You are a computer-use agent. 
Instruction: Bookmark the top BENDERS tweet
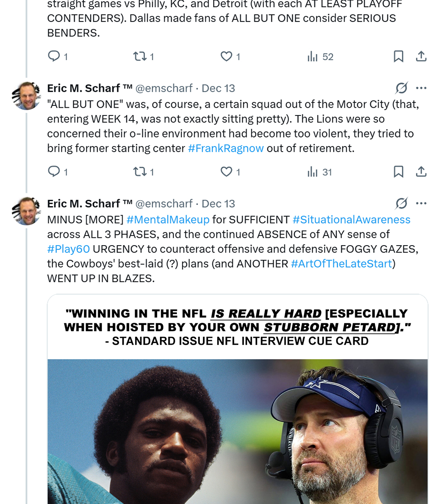pyautogui.click(x=398, y=56)
